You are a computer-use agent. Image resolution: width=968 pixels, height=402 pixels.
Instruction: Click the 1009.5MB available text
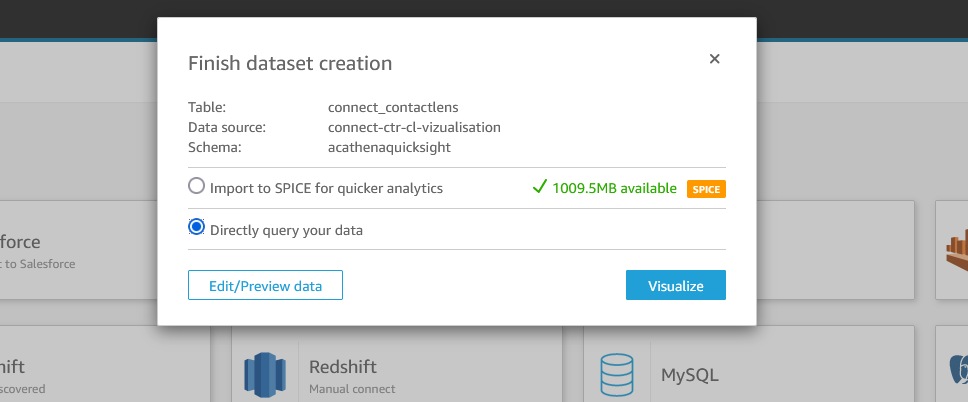pos(615,187)
